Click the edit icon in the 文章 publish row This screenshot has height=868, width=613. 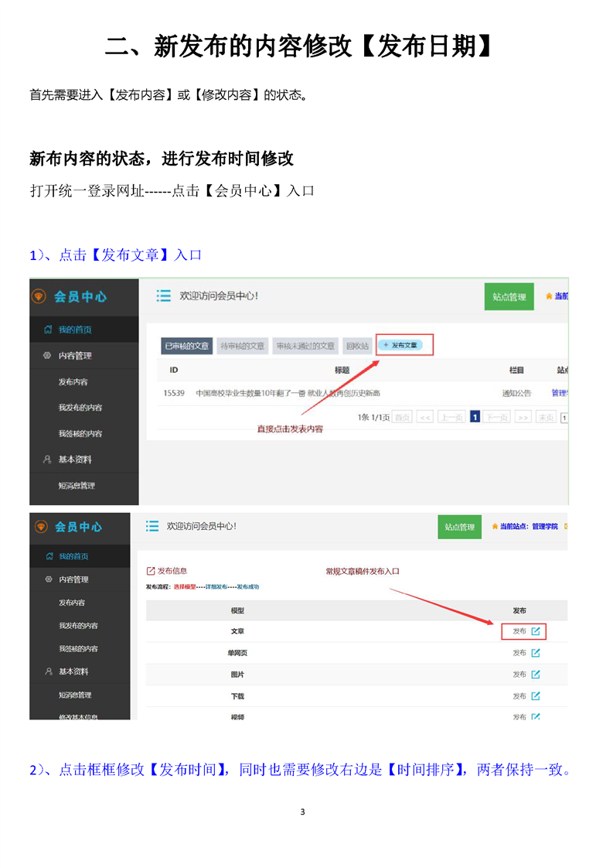tap(536, 631)
